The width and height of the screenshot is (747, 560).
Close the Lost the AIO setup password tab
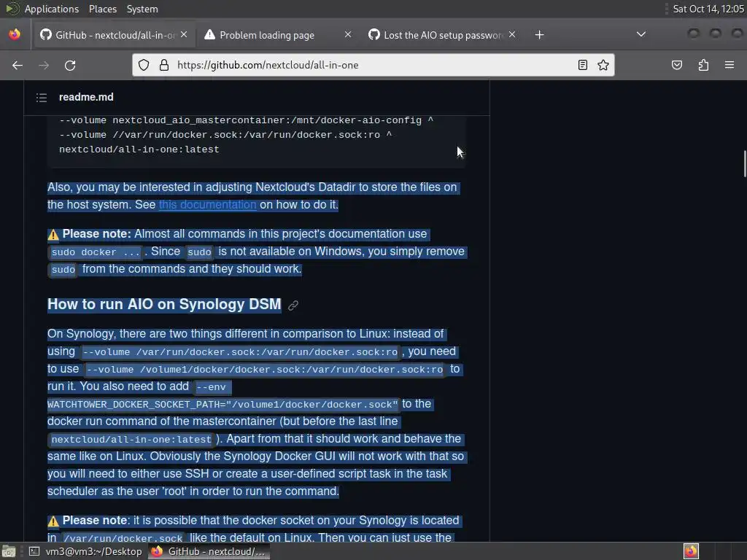point(512,34)
